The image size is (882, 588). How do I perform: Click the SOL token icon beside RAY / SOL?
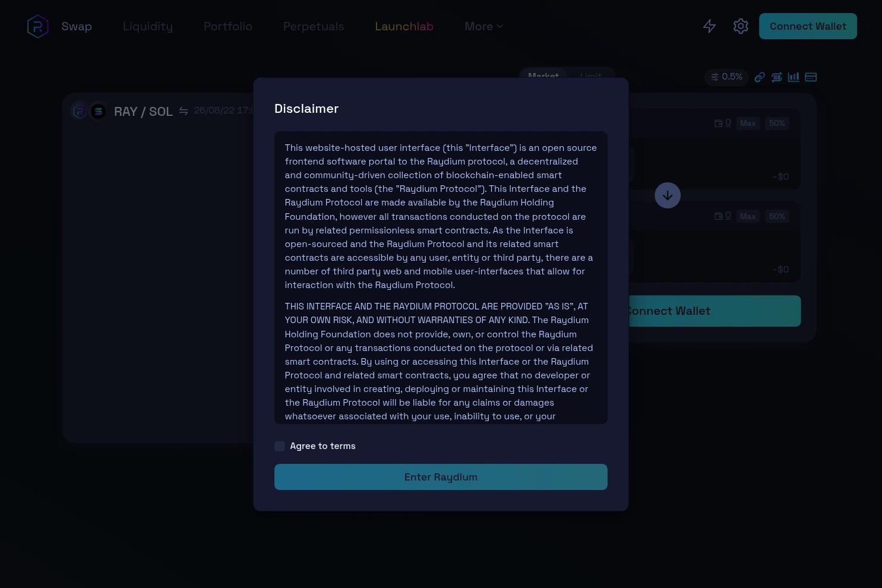98,111
